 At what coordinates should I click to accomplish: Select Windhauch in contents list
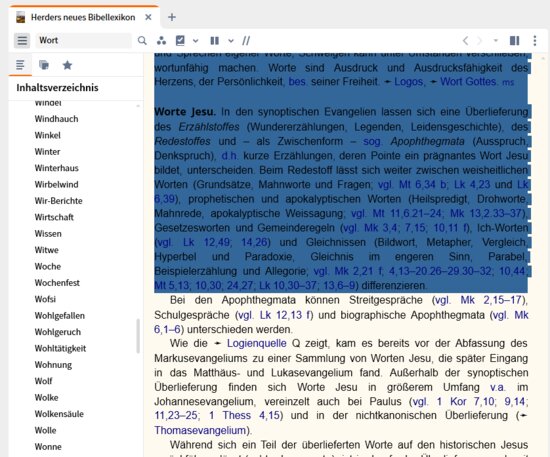coord(56,119)
